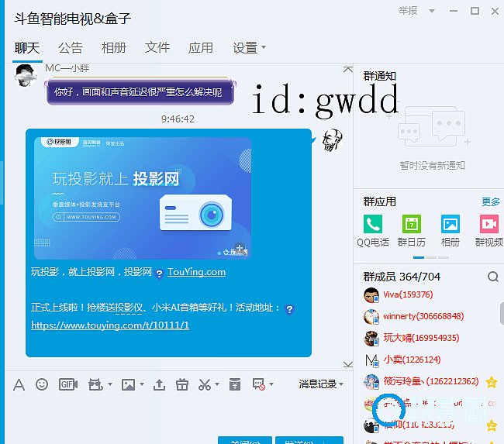This screenshot has width=504, height=444.
Task: Click 举报 report button
Action: (x=408, y=11)
